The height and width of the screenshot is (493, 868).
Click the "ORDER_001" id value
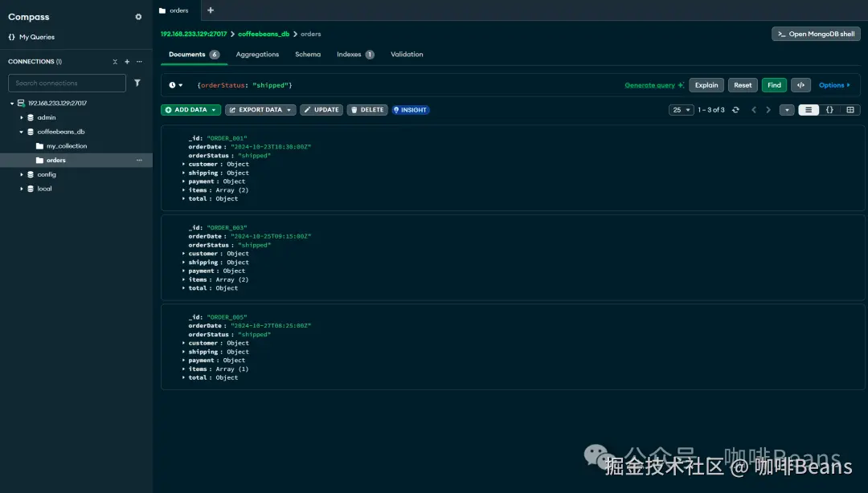(227, 138)
